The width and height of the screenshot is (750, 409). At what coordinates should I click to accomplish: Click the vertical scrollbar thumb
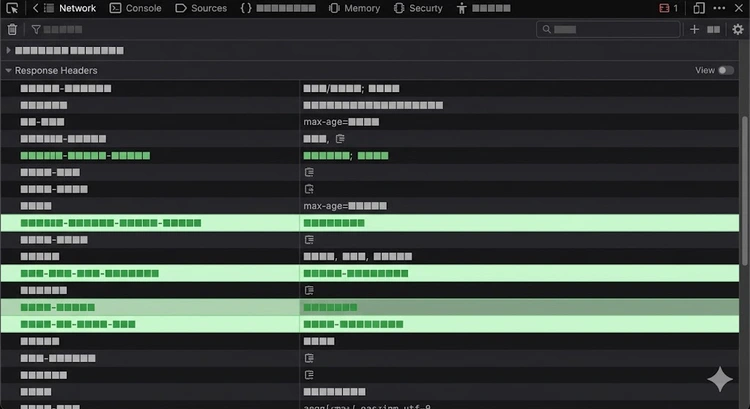pos(744,191)
